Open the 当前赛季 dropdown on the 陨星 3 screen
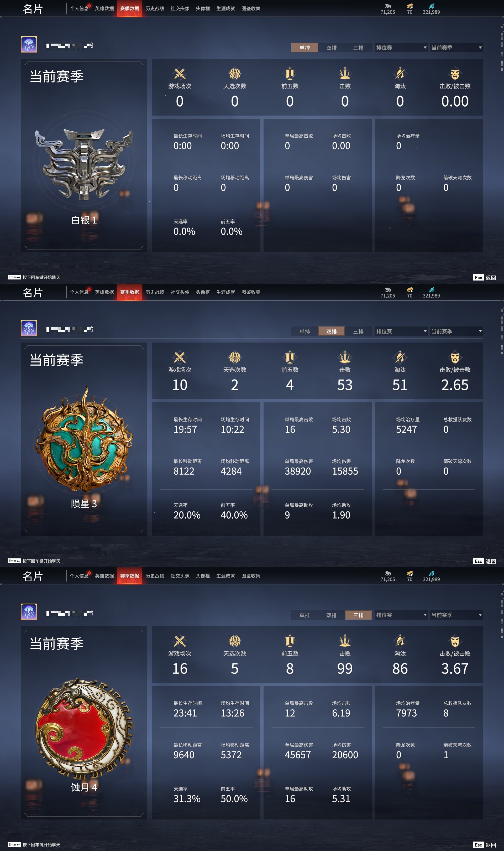 [456, 331]
